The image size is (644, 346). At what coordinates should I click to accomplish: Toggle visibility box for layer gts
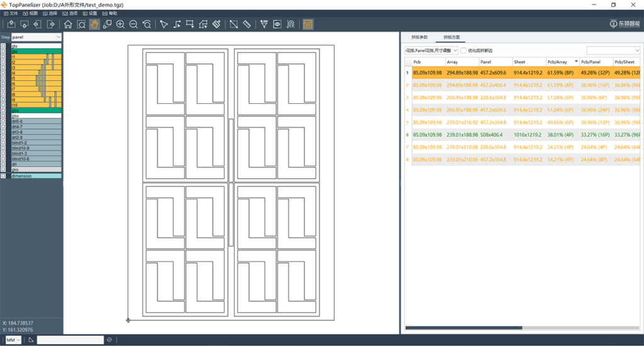coord(3,52)
